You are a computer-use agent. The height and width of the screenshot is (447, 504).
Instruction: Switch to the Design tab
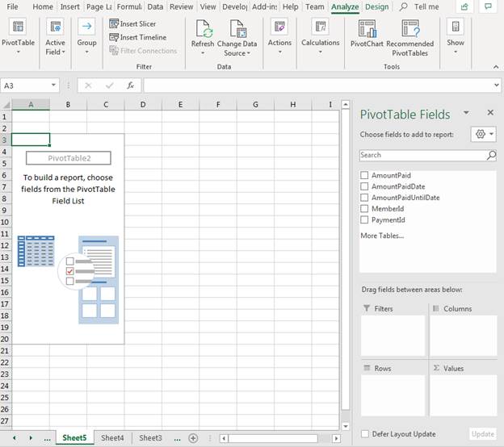[x=376, y=6]
